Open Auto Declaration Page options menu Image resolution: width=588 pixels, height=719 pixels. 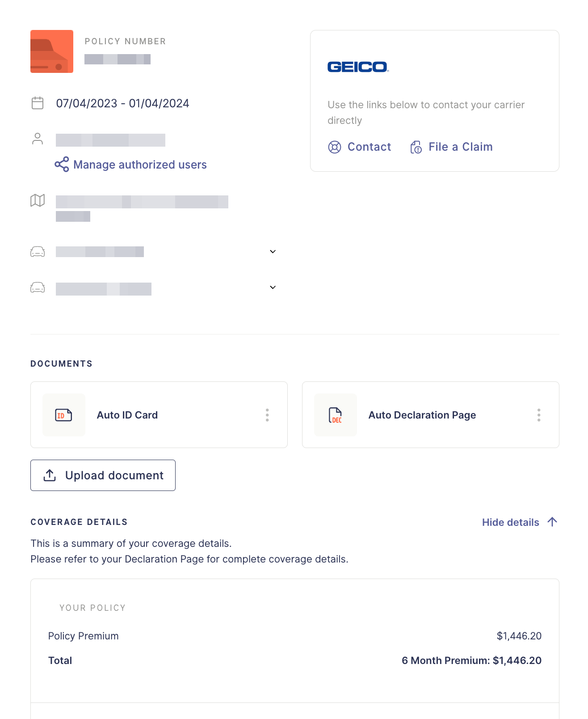[x=539, y=415]
